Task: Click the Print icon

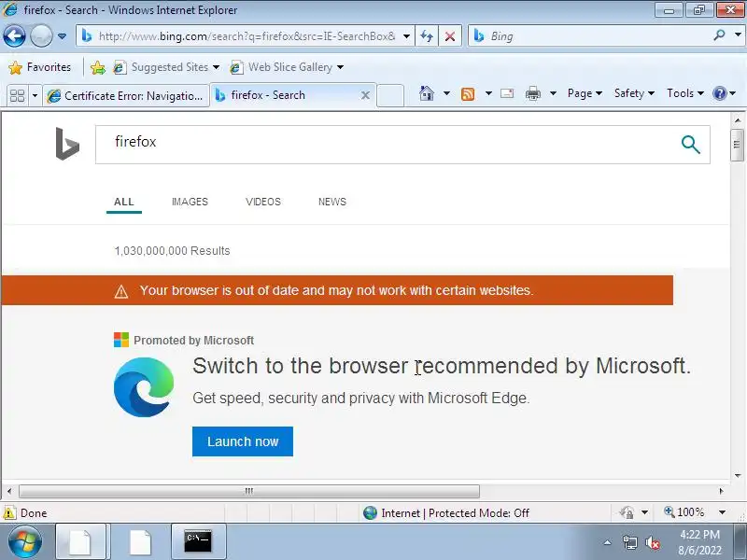Action: [x=533, y=93]
